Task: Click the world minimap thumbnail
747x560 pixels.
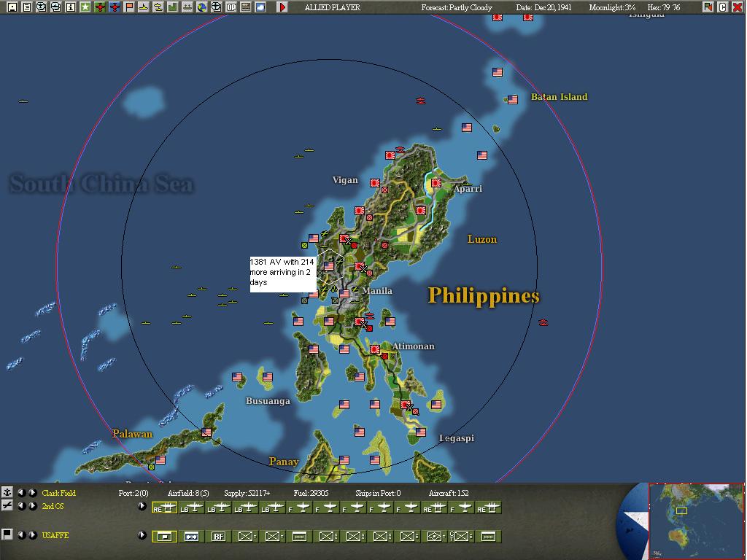Action: [x=696, y=521]
